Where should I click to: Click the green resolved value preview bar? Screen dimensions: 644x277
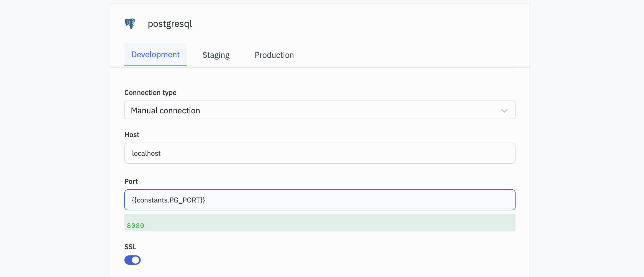pyautogui.click(x=320, y=223)
